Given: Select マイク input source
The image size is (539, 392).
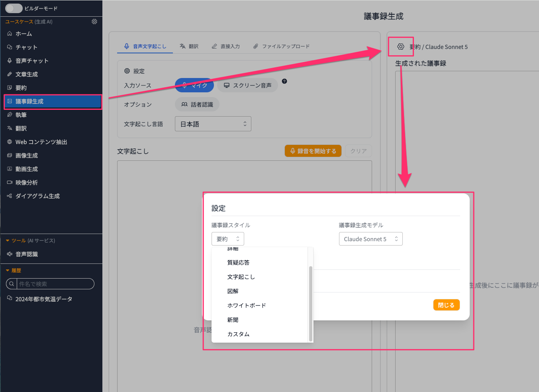Looking at the screenshot, I should (x=194, y=85).
